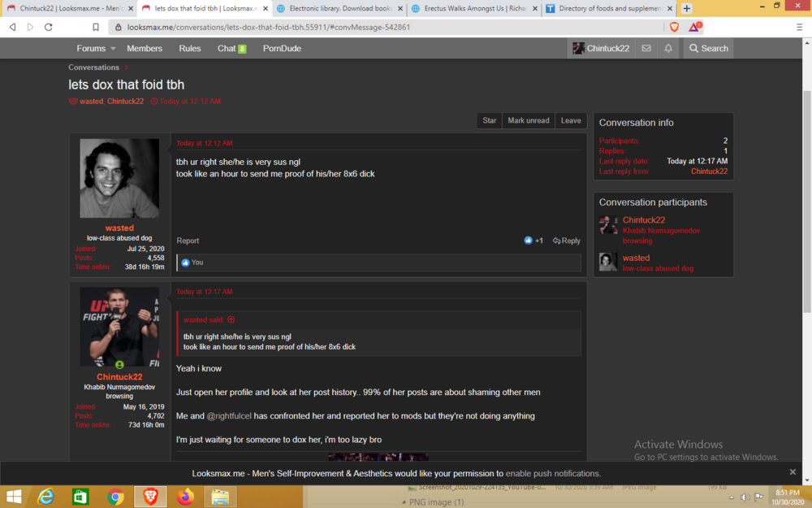
Task: Switch to 'Directory of foods' tab
Action: click(609, 8)
